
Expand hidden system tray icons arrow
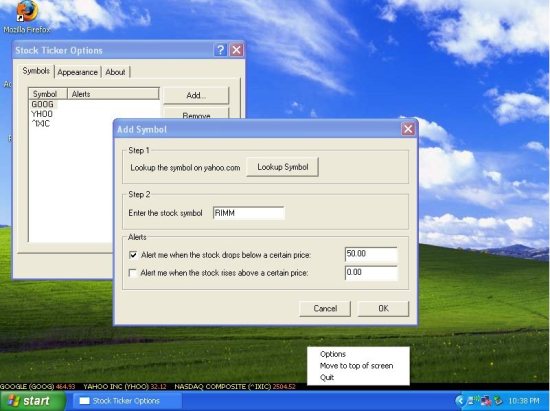point(460,400)
